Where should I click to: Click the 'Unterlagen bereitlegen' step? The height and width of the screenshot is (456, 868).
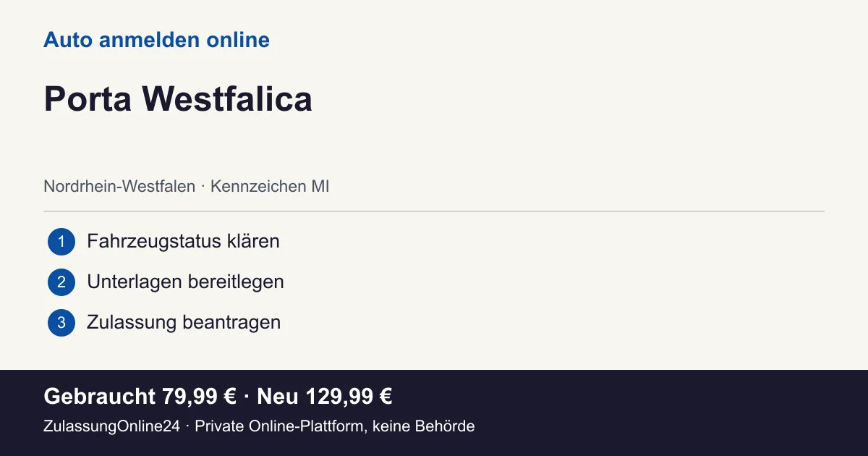tap(185, 282)
